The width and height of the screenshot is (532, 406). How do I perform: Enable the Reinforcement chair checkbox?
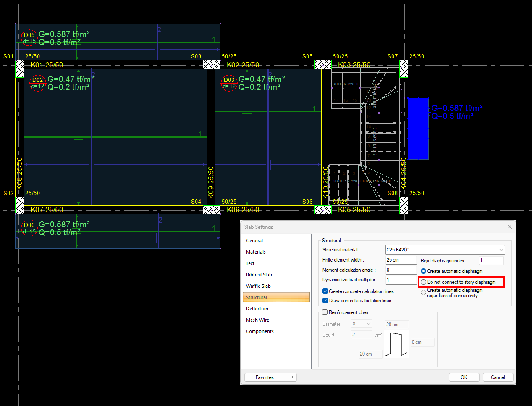pyautogui.click(x=325, y=312)
